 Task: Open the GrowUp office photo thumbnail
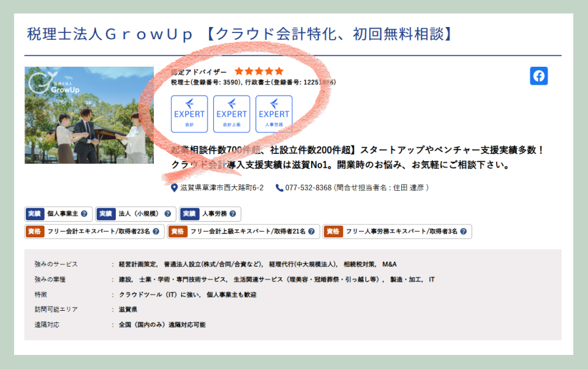click(89, 115)
